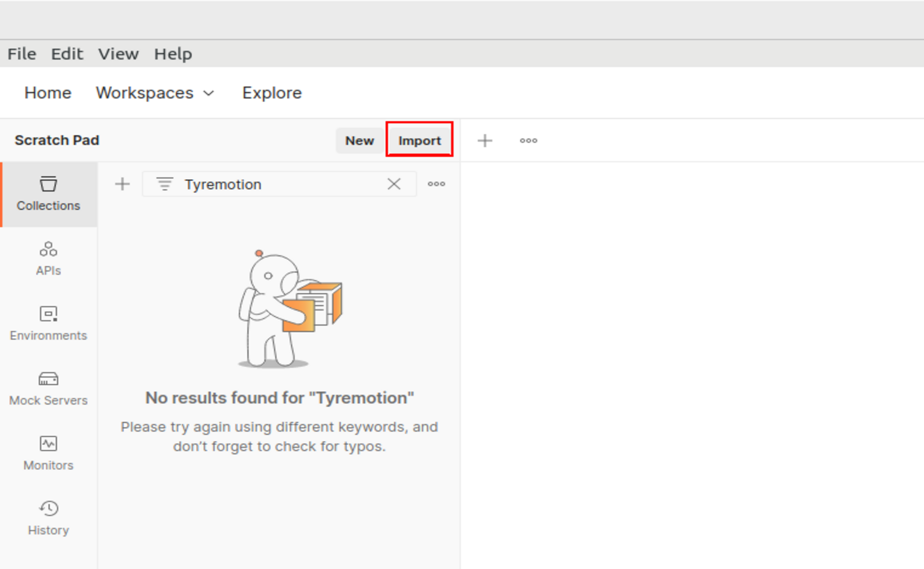View request History panel

coord(48,518)
